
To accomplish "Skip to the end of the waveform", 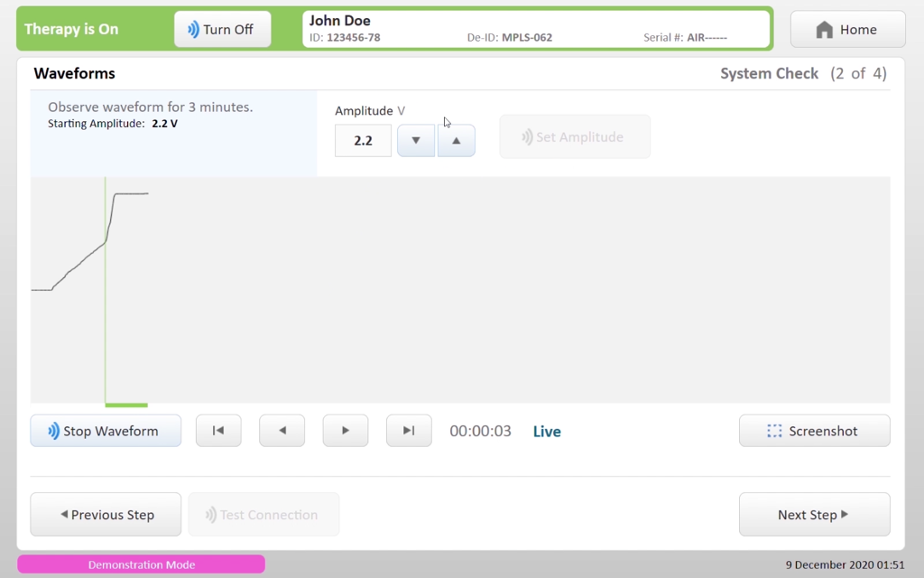I will [409, 431].
